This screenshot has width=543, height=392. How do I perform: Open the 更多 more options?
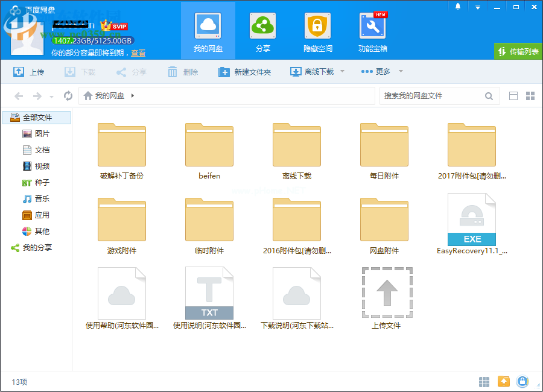tap(376, 72)
